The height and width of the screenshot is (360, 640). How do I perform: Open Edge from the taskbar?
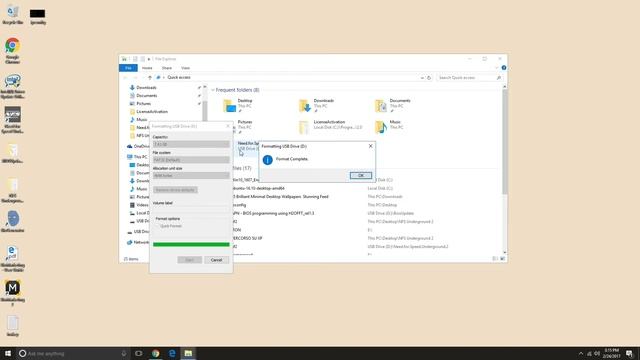point(172,353)
